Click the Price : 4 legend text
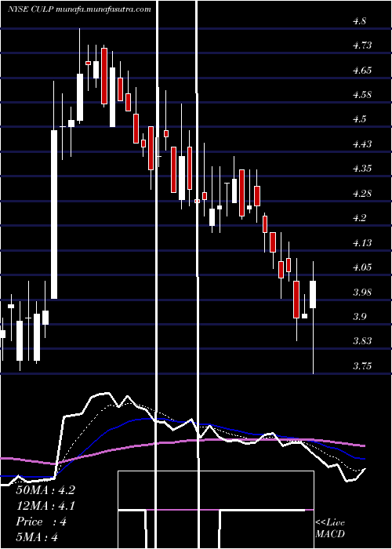Image resolution: width=392 pixels, height=549 pixels. (42, 522)
